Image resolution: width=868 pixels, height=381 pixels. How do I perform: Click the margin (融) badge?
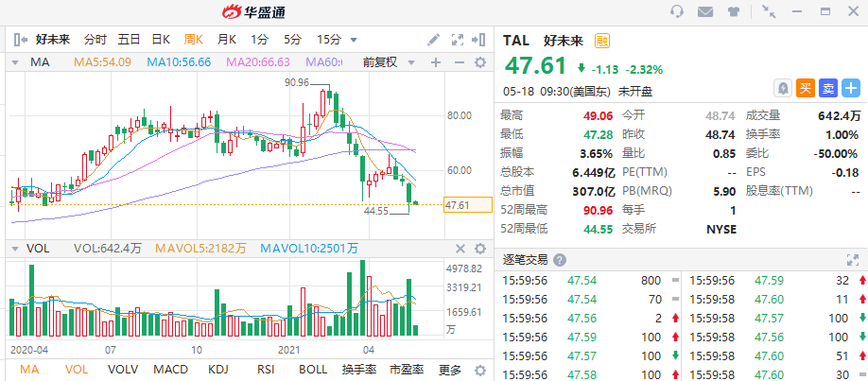point(601,41)
